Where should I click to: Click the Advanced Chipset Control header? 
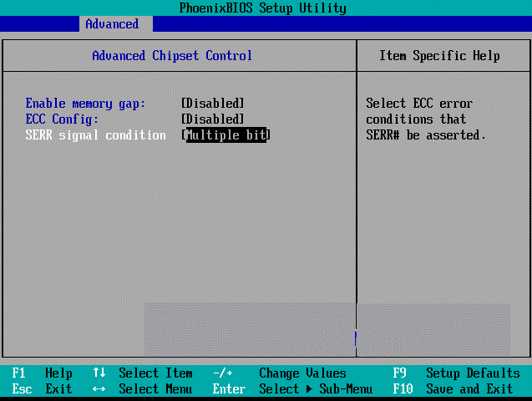(172, 56)
